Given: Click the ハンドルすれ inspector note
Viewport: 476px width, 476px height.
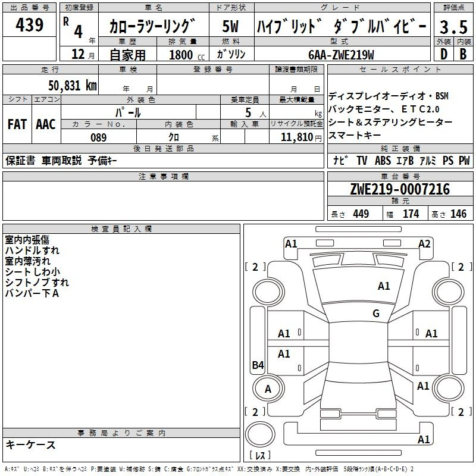Looking at the screenshot, I should [x=32, y=250].
